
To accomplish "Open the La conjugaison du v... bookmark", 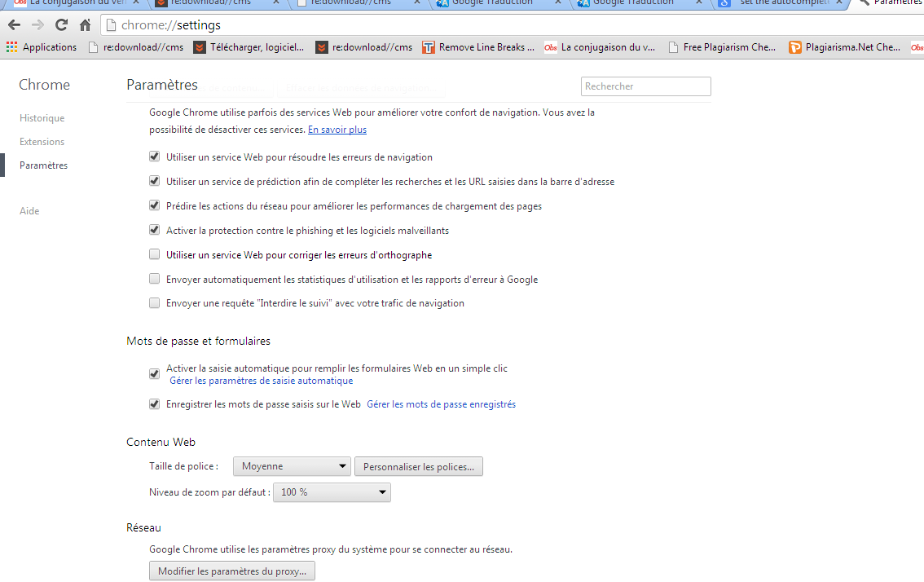I will pos(600,47).
